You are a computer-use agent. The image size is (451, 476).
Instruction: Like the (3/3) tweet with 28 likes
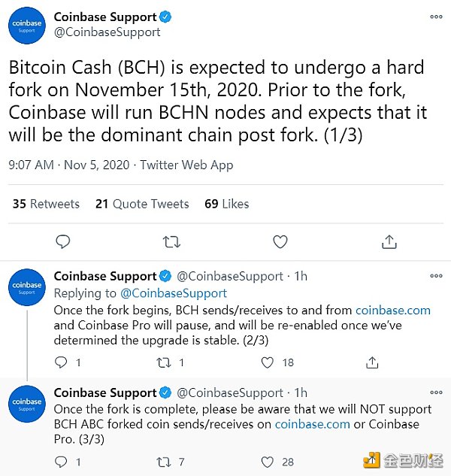pyautogui.click(x=267, y=462)
